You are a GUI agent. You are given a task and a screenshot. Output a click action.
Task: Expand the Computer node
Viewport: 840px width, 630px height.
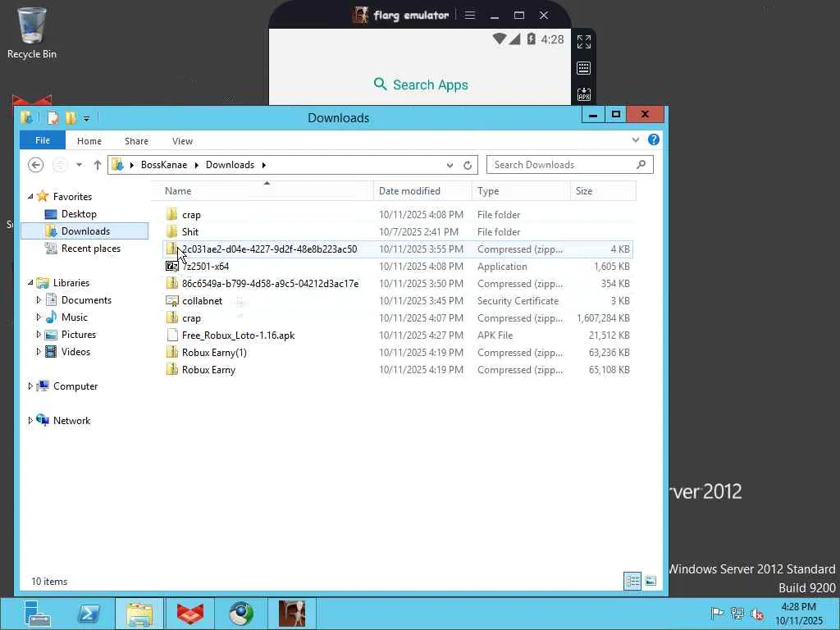pos(30,386)
